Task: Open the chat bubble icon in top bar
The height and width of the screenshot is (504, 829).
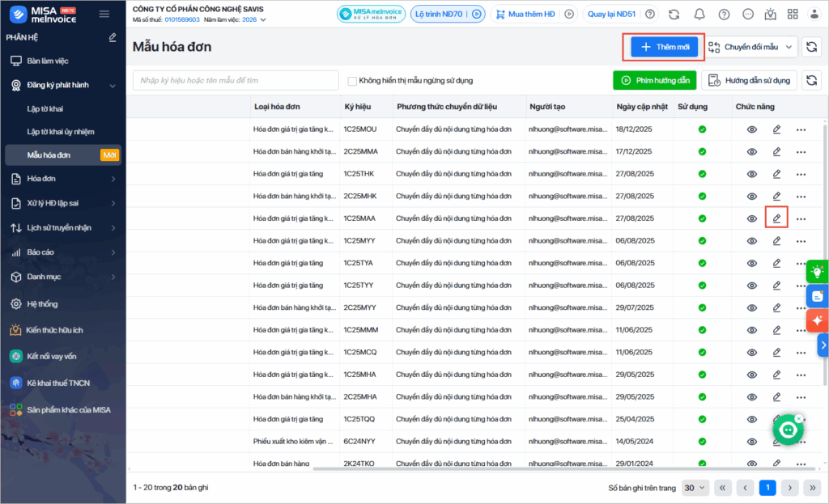Action: point(747,15)
